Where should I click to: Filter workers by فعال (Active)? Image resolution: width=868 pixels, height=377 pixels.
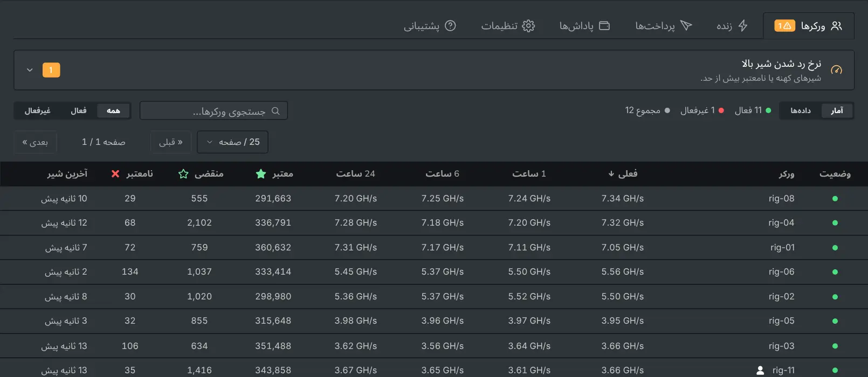tap(79, 110)
